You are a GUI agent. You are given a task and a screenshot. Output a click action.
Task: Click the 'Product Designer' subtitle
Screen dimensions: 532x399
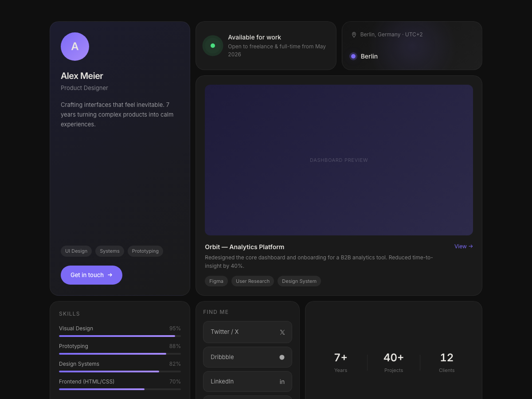84,88
